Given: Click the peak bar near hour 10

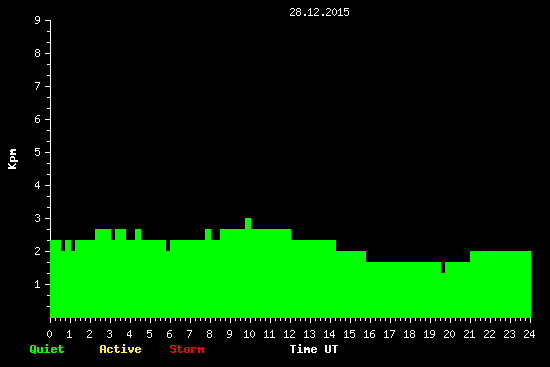Looking at the screenshot, I should click(x=248, y=223).
